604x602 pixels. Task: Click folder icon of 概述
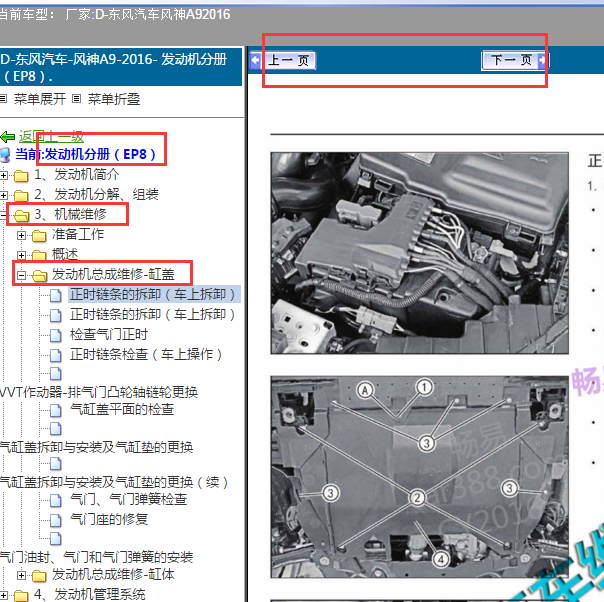point(39,255)
